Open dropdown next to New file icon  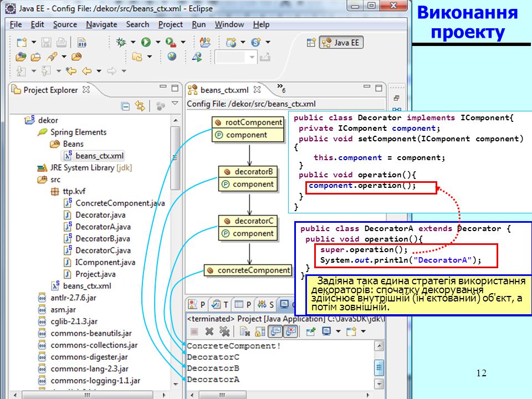pos(34,42)
